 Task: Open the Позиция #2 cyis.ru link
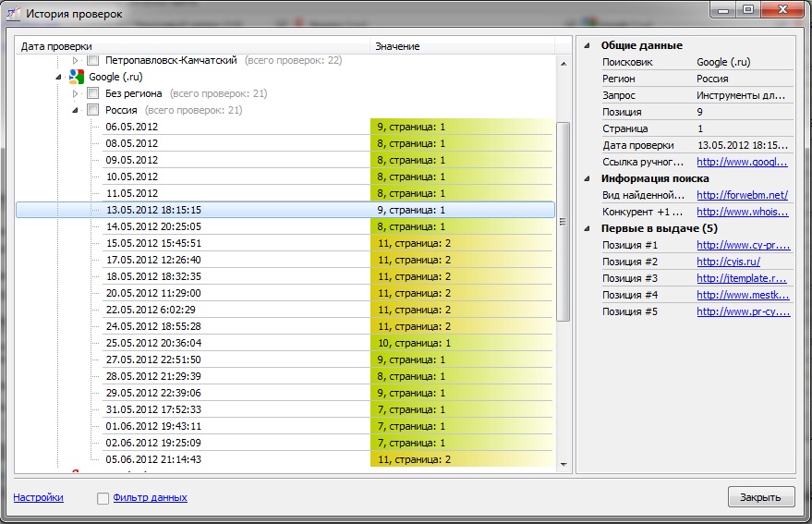coord(728,262)
